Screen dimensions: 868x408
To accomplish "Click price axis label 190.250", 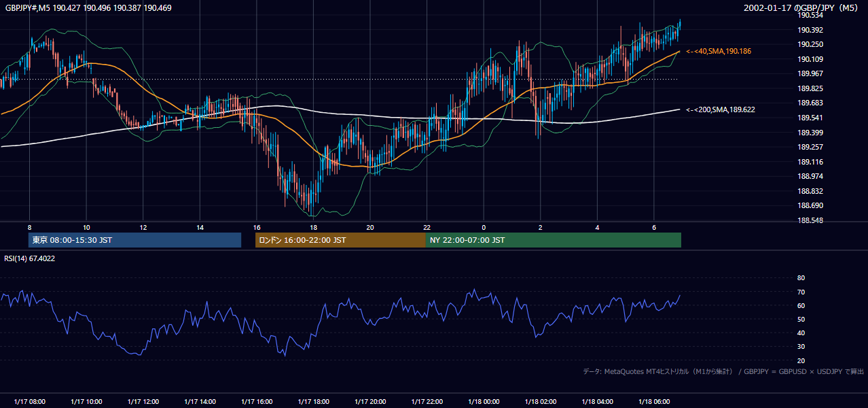I will point(810,44).
